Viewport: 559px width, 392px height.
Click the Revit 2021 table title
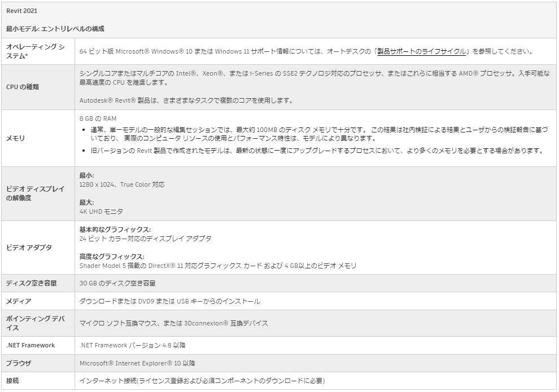click(x=21, y=11)
